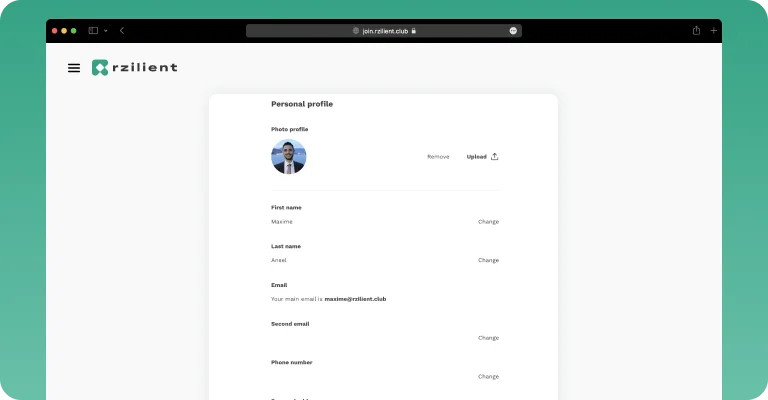Click the globe icon in address bar

tap(356, 31)
